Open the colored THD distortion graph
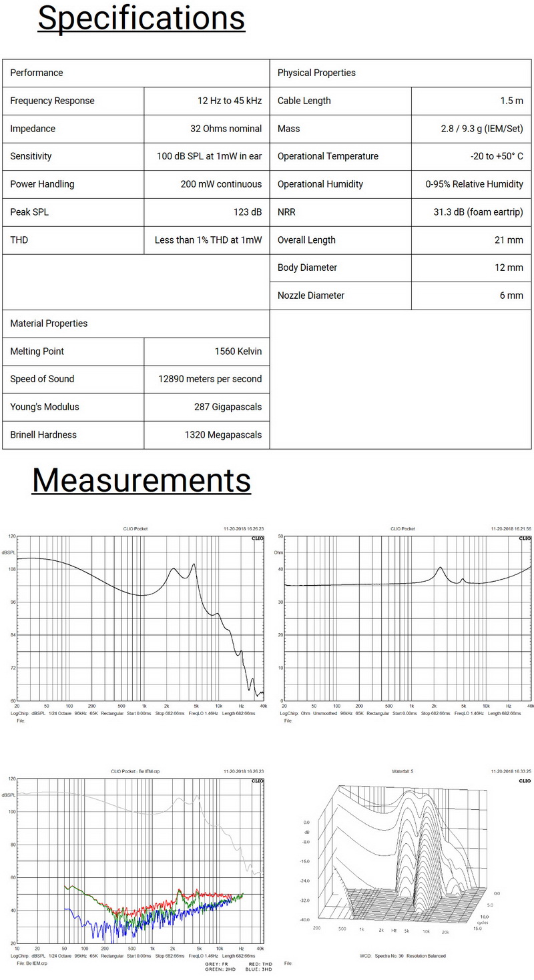534x980 pixels. [140, 861]
